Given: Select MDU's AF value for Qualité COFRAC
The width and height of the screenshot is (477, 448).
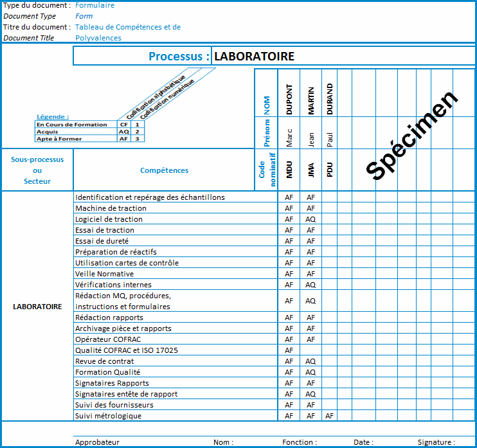Looking at the screenshot, I should click(289, 350).
